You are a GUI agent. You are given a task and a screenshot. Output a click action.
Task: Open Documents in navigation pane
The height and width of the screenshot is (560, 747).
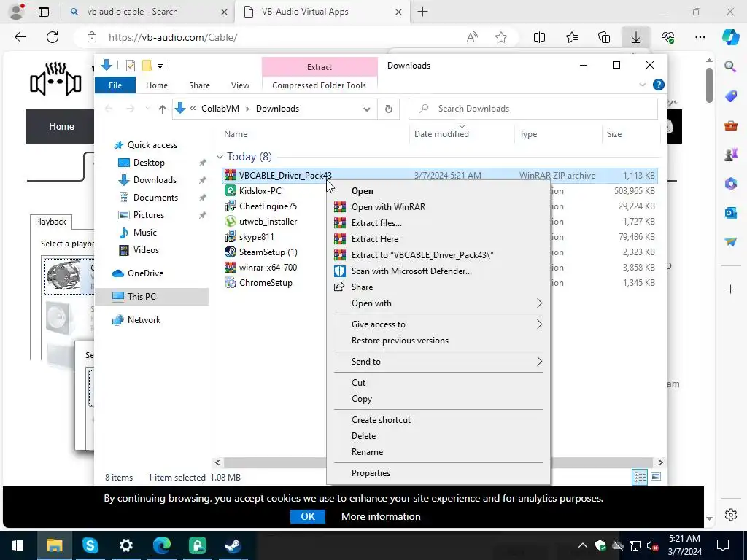(x=155, y=198)
